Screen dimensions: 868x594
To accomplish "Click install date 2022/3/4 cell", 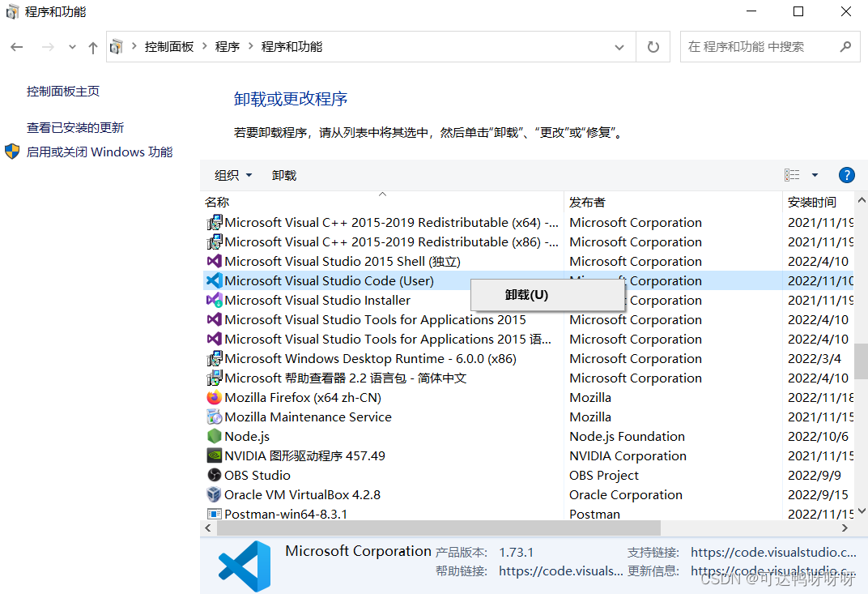I will (x=815, y=358).
